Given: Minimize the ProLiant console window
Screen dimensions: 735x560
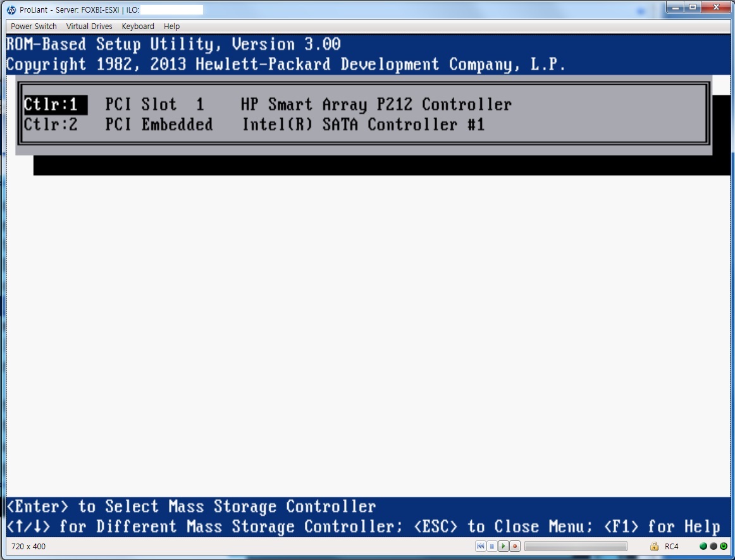Looking at the screenshot, I should [675, 8].
